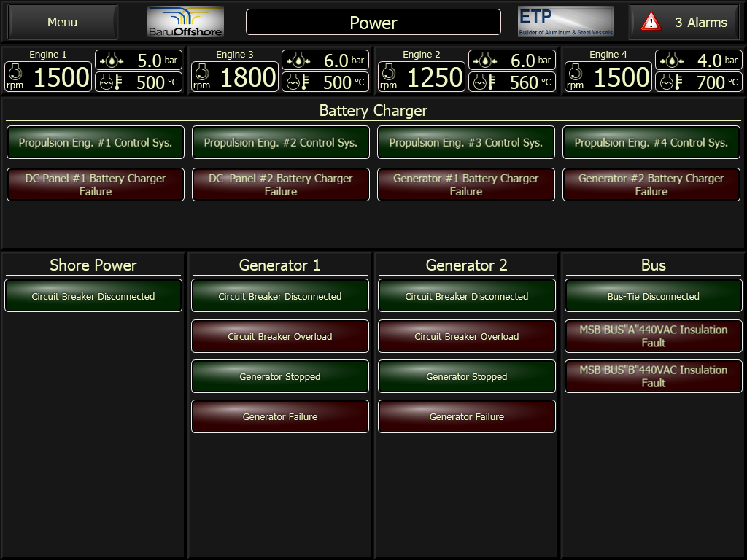Click Shore Power Circuit Breaker Disconnected
Image resolution: width=747 pixels, height=560 pixels.
click(93, 296)
